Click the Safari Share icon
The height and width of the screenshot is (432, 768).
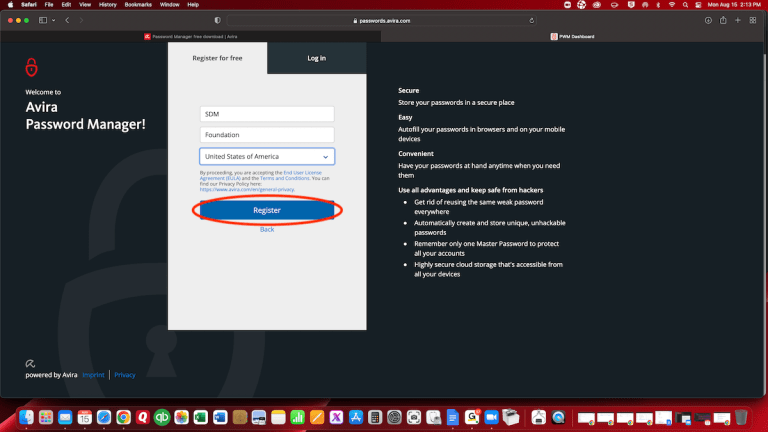[723, 20]
